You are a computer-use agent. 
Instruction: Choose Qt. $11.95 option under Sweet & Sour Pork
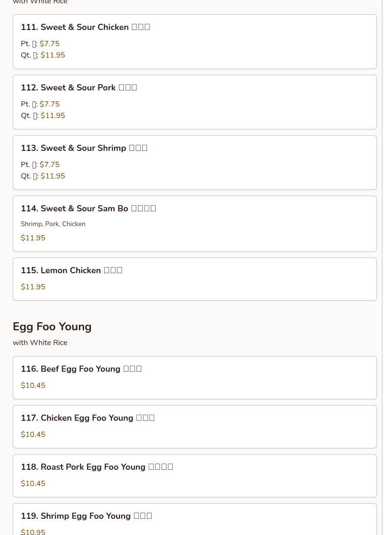[x=43, y=115]
